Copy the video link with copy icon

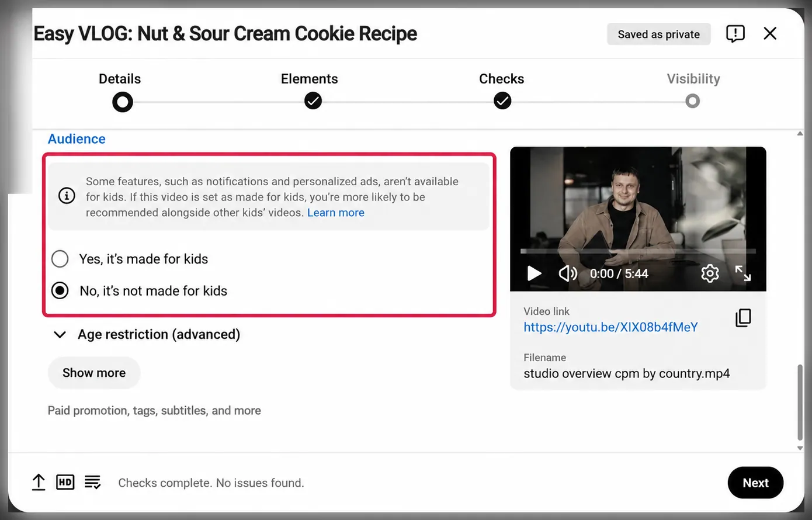(x=743, y=318)
